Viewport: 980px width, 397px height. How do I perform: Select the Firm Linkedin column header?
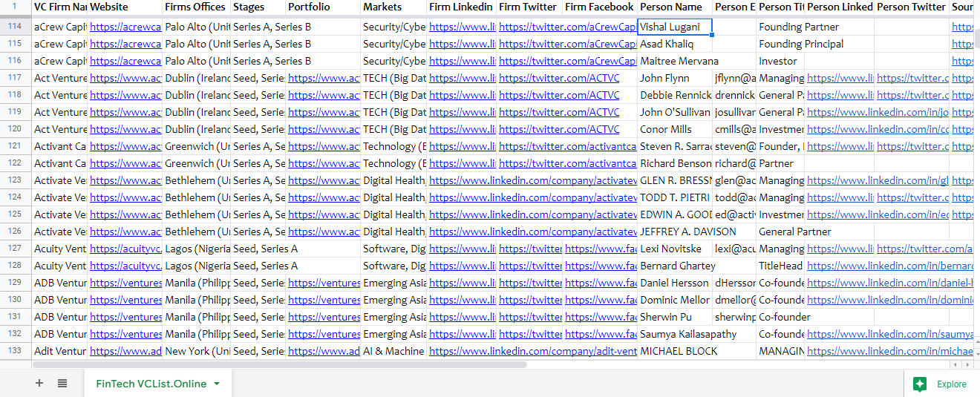pos(462,7)
